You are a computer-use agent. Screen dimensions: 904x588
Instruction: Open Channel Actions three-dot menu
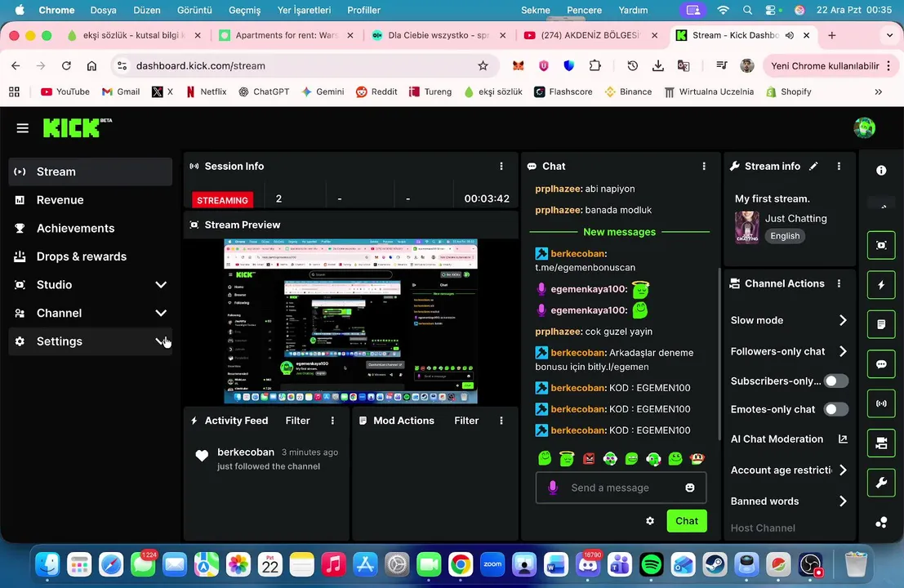pyautogui.click(x=839, y=283)
